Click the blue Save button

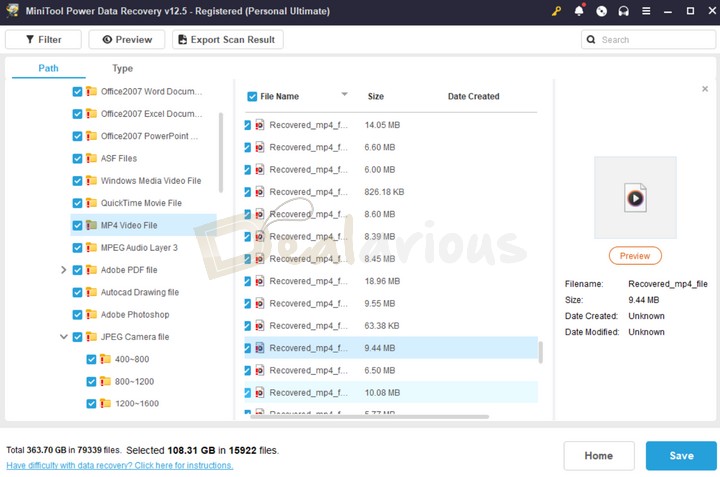click(681, 455)
